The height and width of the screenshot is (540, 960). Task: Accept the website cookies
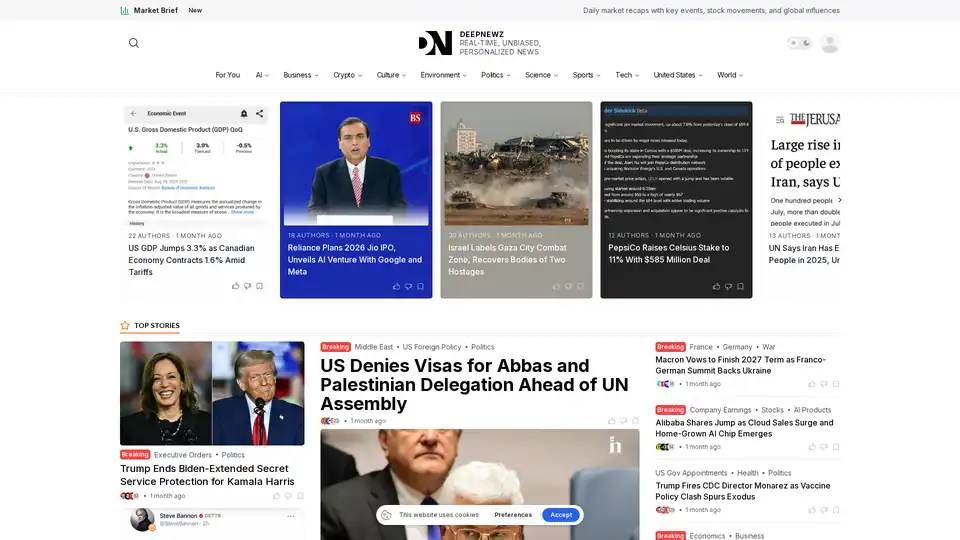(x=561, y=515)
